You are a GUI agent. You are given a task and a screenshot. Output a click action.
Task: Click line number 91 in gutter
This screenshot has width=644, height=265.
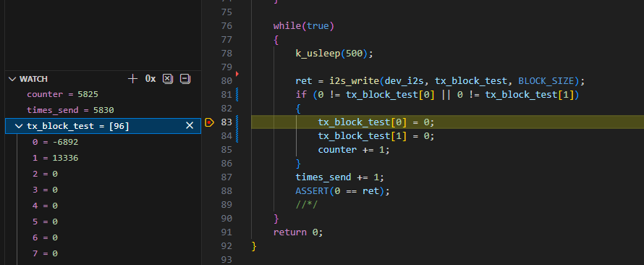coord(226,232)
